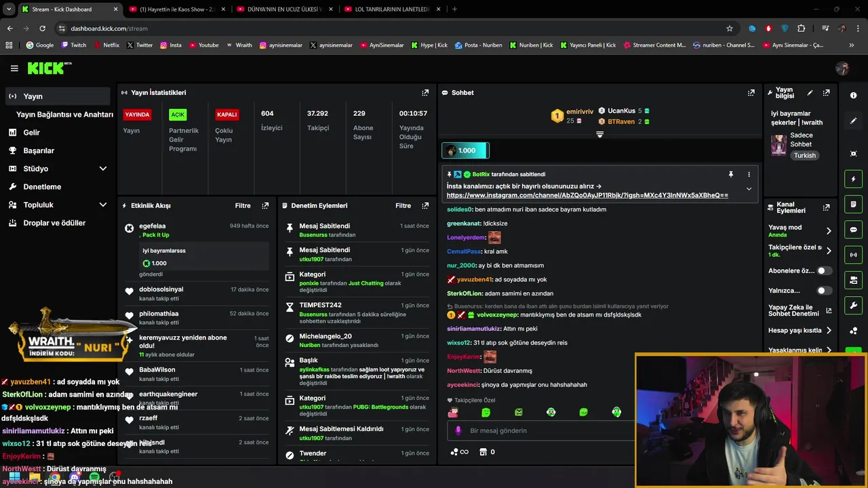The width and height of the screenshot is (868, 488).
Task: Expand the pinned message chevron
Action: tap(749, 189)
